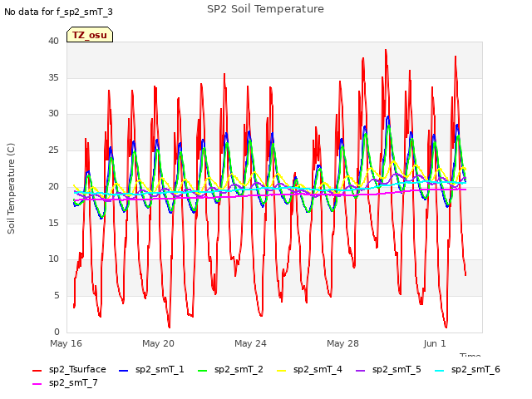Image resolution: width=532 pixels, height=399 pixels.
Task: Click the cyan sp2_smT_6 legend swatch
Action: (x=440, y=371)
